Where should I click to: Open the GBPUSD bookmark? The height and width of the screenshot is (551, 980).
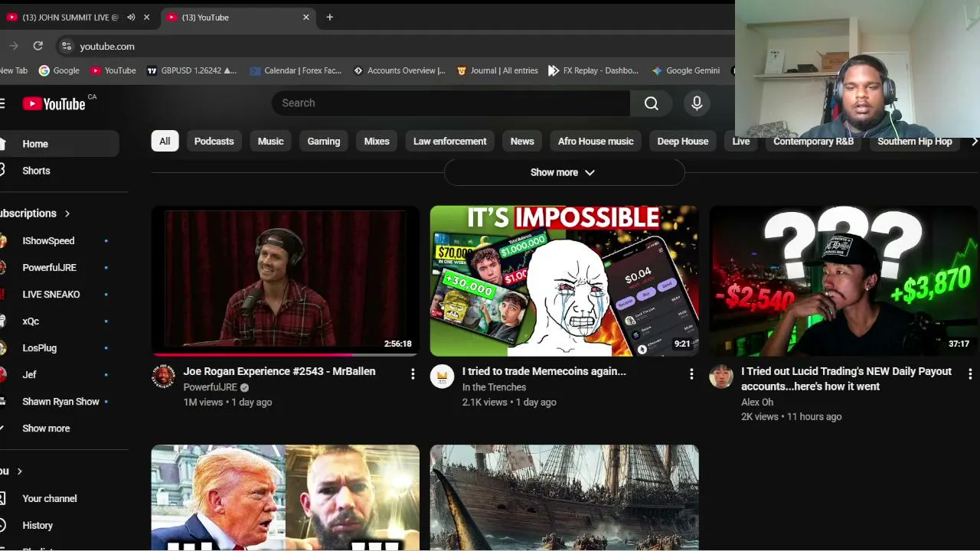tap(191, 70)
